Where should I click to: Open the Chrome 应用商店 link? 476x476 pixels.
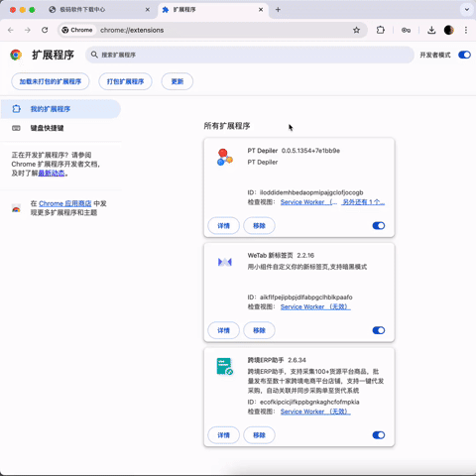point(65,203)
